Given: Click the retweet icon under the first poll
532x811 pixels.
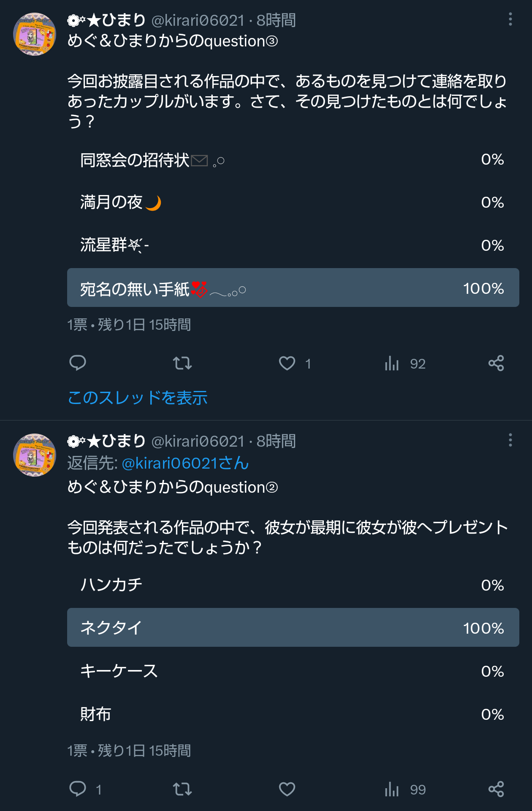Looking at the screenshot, I should tap(182, 363).
